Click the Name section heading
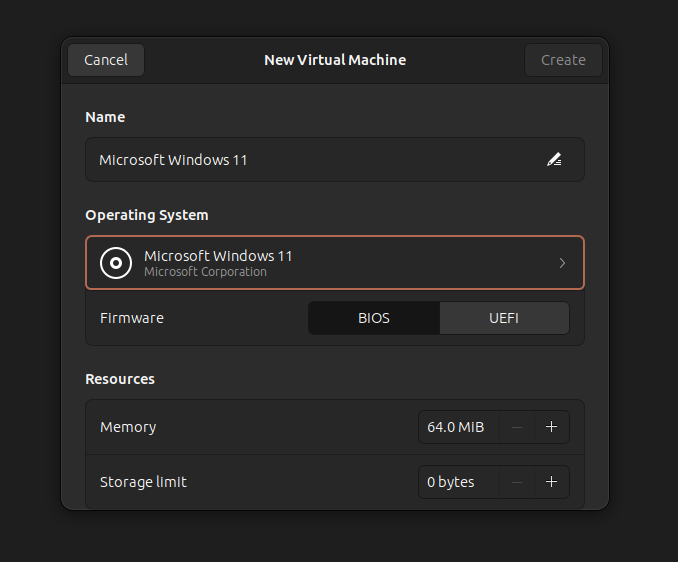 tap(105, 117)
